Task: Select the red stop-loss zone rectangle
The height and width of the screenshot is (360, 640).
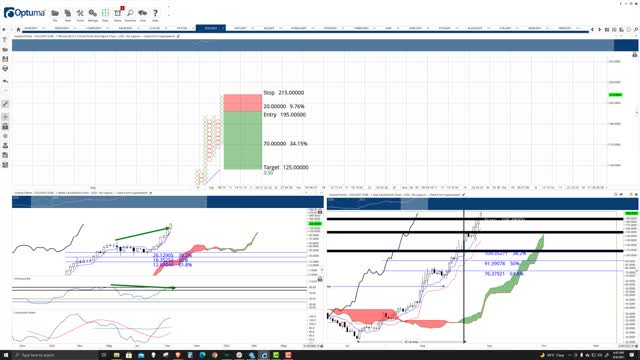Action: click(x=243, y=103)
